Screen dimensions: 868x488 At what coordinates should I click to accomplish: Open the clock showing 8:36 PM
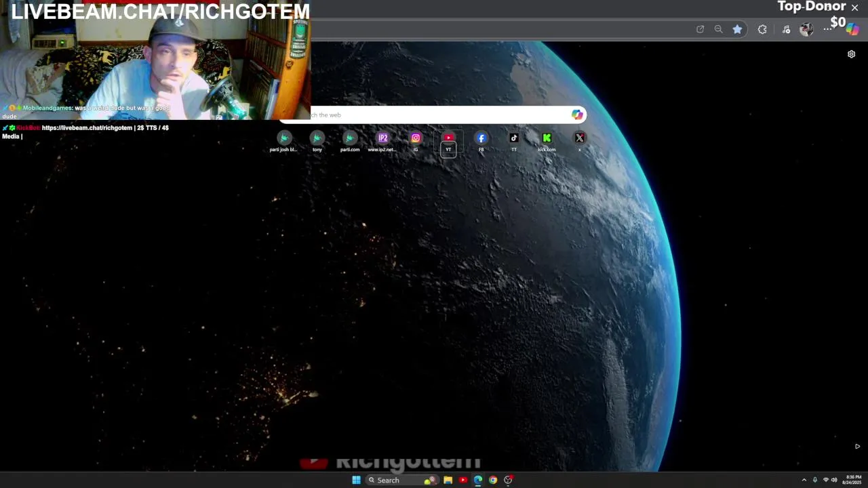pos(853,480)
